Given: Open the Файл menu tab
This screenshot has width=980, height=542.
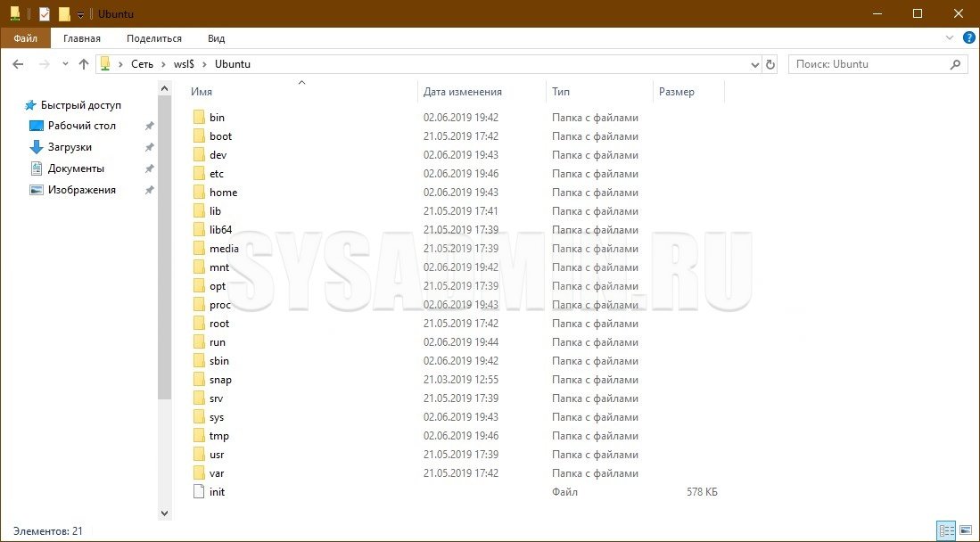Looking at the screenshot, I should pyautogui.click(x=26, y=38).
